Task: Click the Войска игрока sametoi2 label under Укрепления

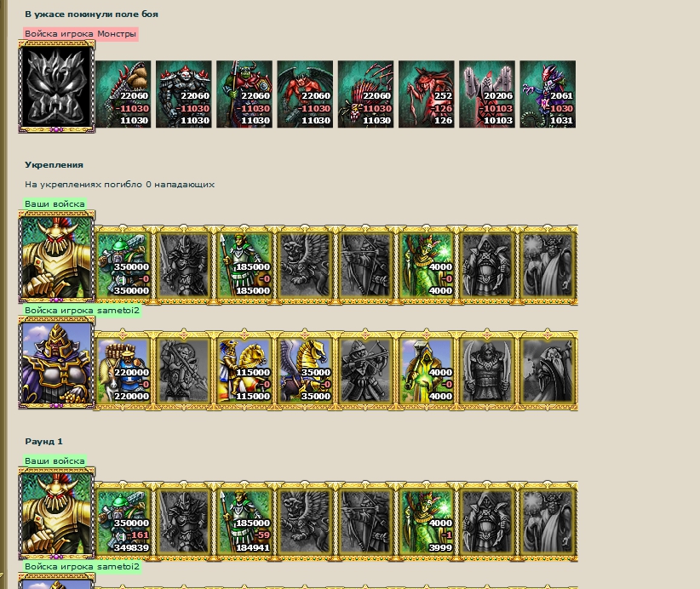Action: (82, 310)
